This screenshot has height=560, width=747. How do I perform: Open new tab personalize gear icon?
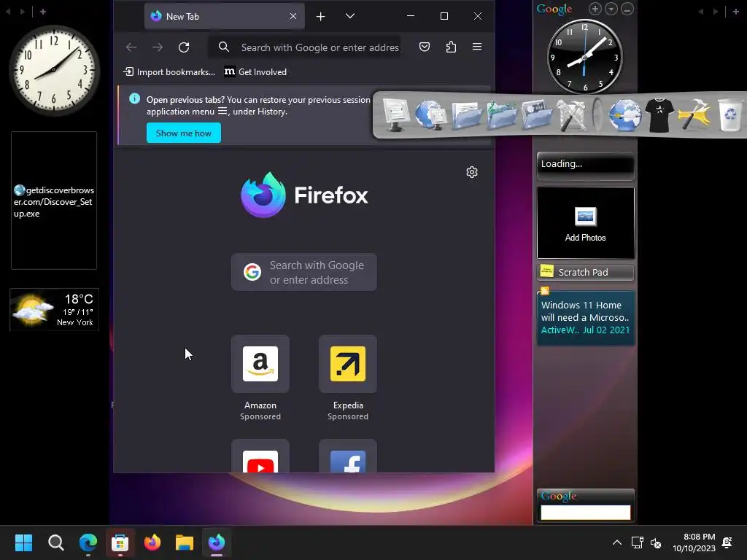[472, 172]
